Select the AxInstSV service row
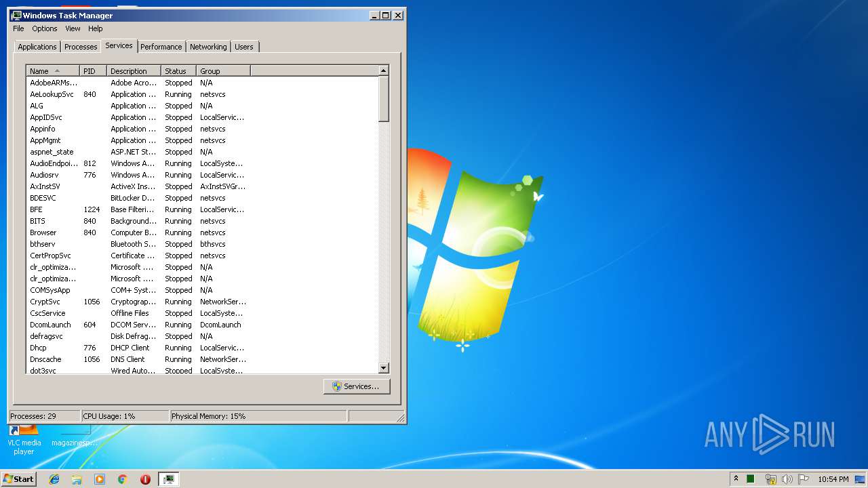The width and height of the screenshot is (868, 488). pos(203,186)
